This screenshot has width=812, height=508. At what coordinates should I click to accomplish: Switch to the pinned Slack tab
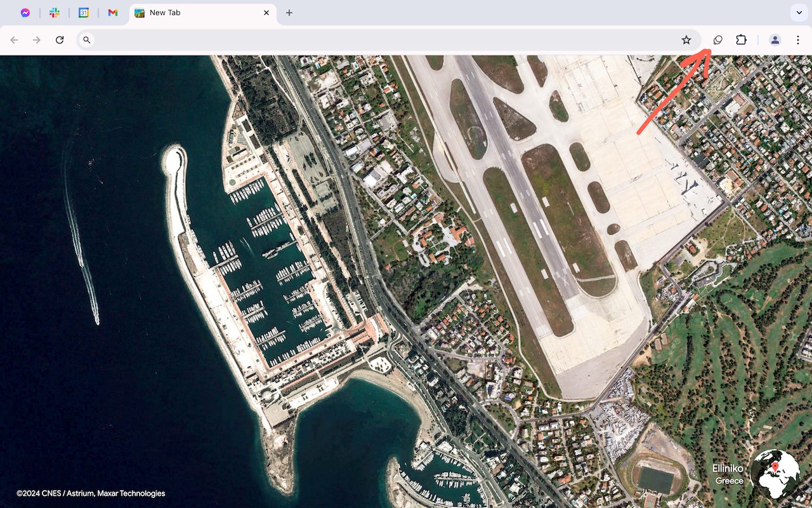[55, 13]
